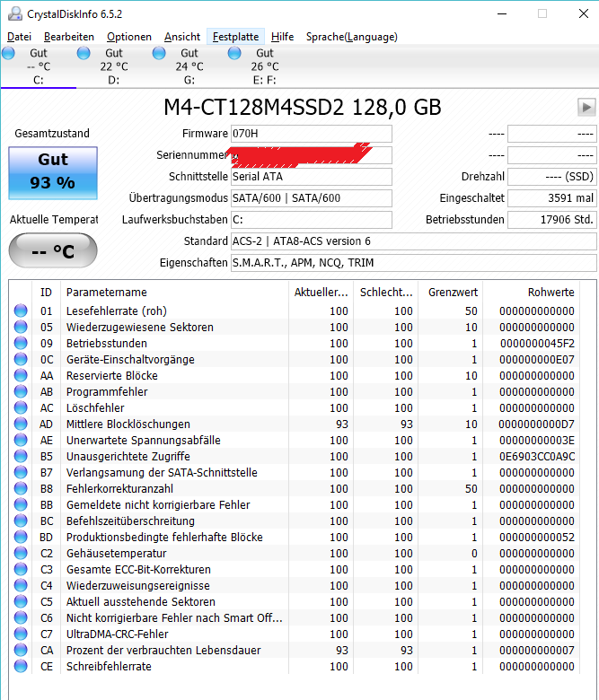599x700 pixels.
Task: Click the Laufwerksbuchstaben field C:
Action: (x=312, y=220)
